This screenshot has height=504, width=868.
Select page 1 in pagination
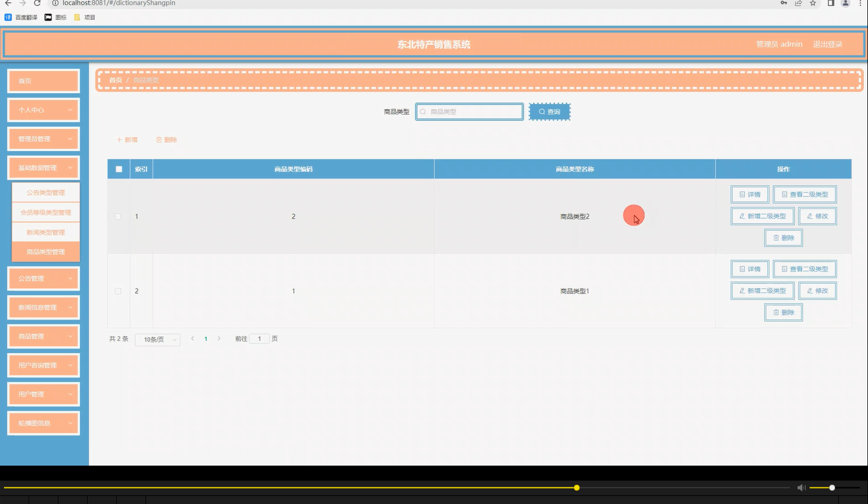tap(206, 339)
